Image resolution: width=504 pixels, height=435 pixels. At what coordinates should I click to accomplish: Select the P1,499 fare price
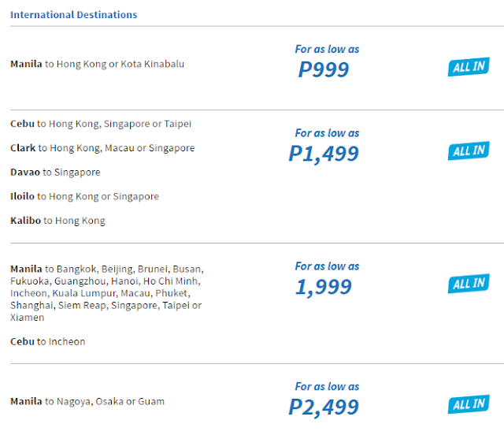(324, 154)
